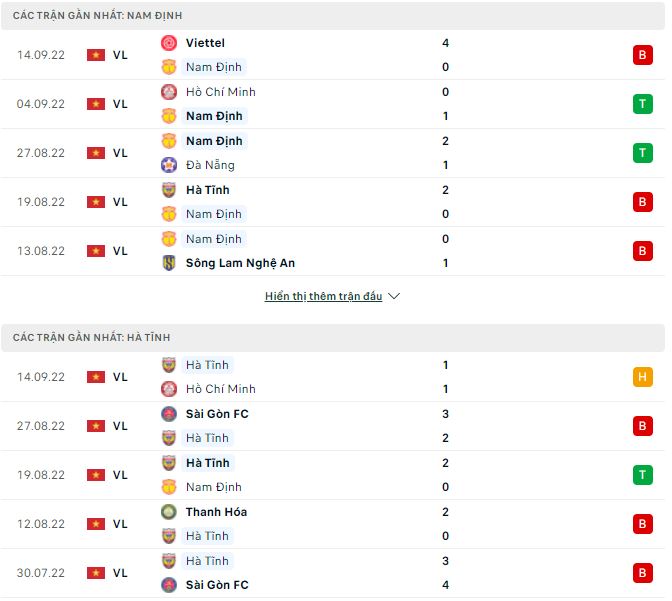
Task: Click the Viettel club logo icon
Action: [x=169, y=43]
